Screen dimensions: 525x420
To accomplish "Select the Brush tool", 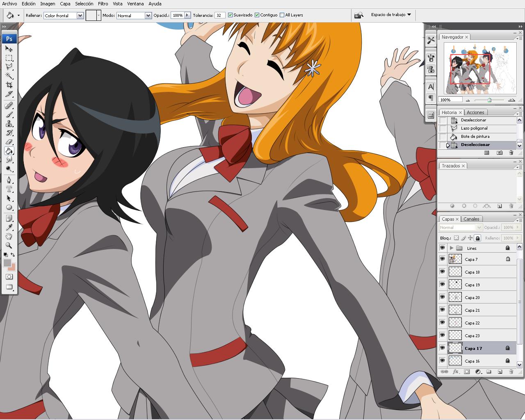I will (9, 115).
